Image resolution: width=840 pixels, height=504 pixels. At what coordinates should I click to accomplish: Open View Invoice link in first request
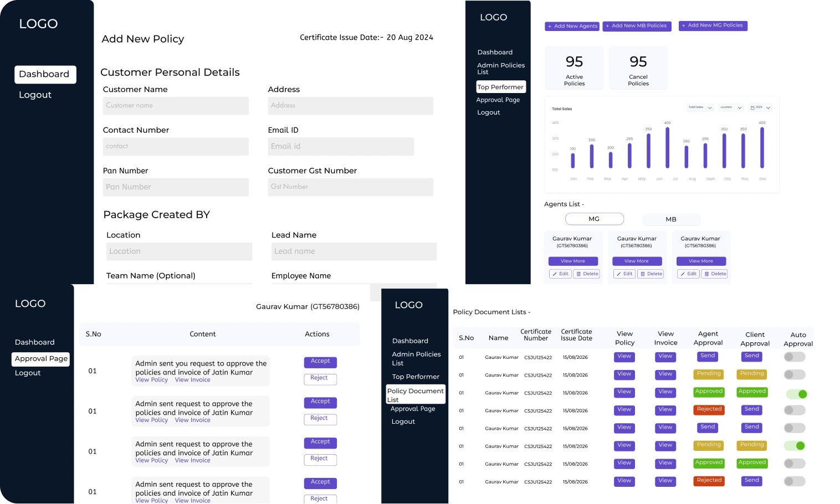[x=192, y=380]
